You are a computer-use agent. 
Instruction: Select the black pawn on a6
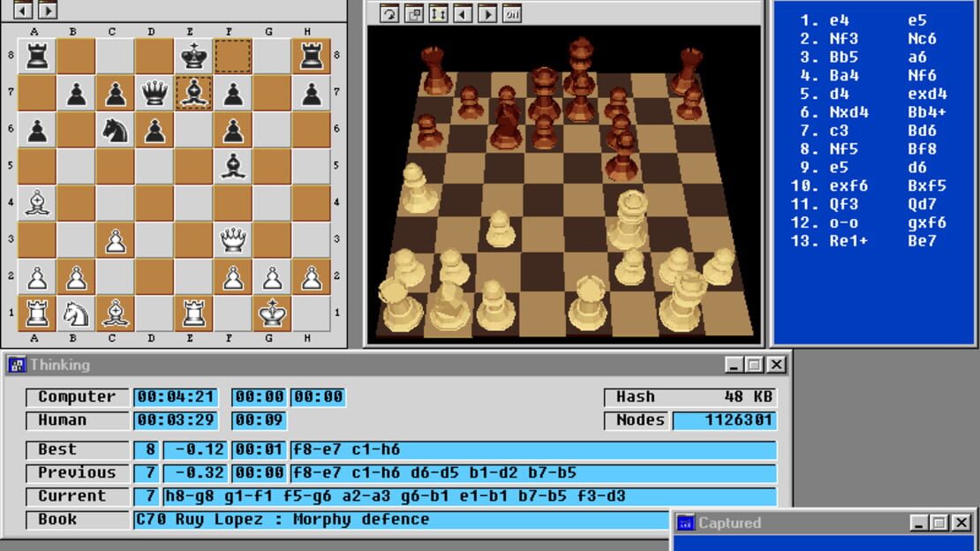pyautogui.click(x=37, y=130)
